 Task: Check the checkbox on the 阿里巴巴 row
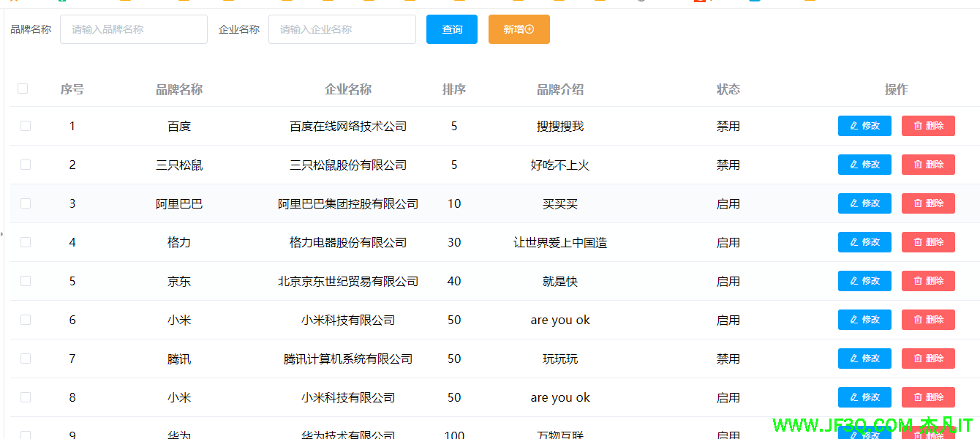click(26, 203)
